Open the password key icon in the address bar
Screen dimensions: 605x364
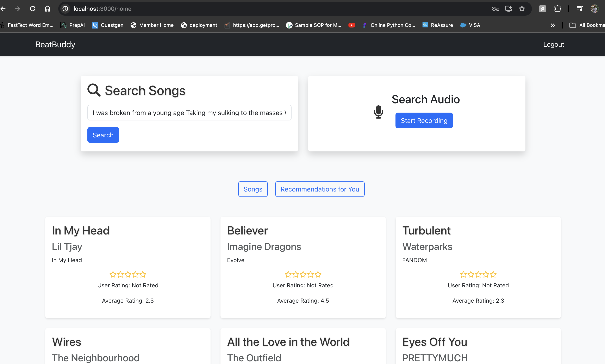click(495, 9)
